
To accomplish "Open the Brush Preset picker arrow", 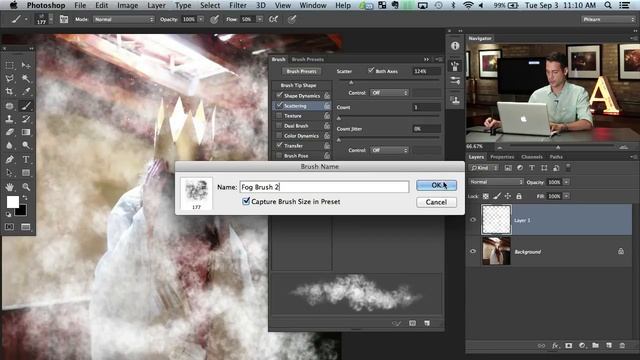I will click(x=51, y=19).
